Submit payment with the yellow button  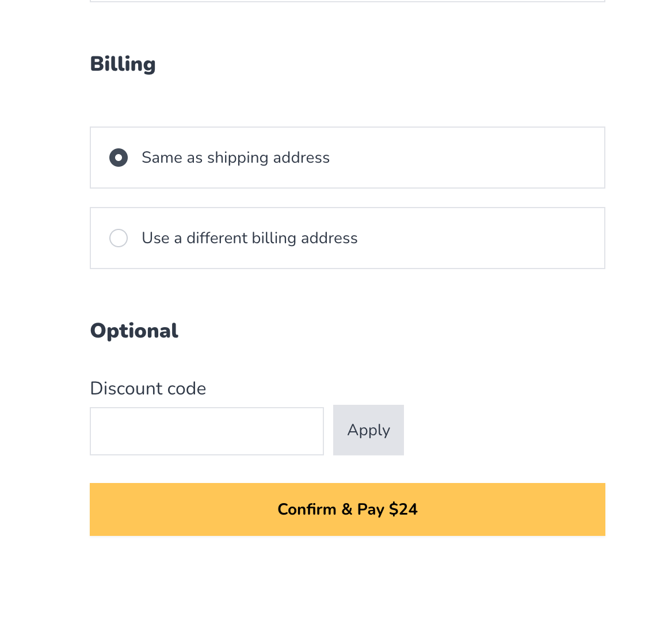tap(348, 509)
